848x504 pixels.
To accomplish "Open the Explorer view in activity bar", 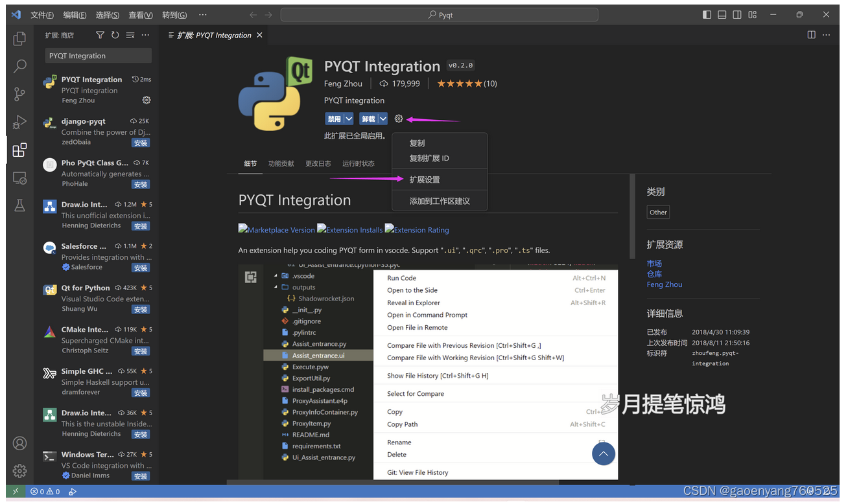I will (x=19, y=38).
